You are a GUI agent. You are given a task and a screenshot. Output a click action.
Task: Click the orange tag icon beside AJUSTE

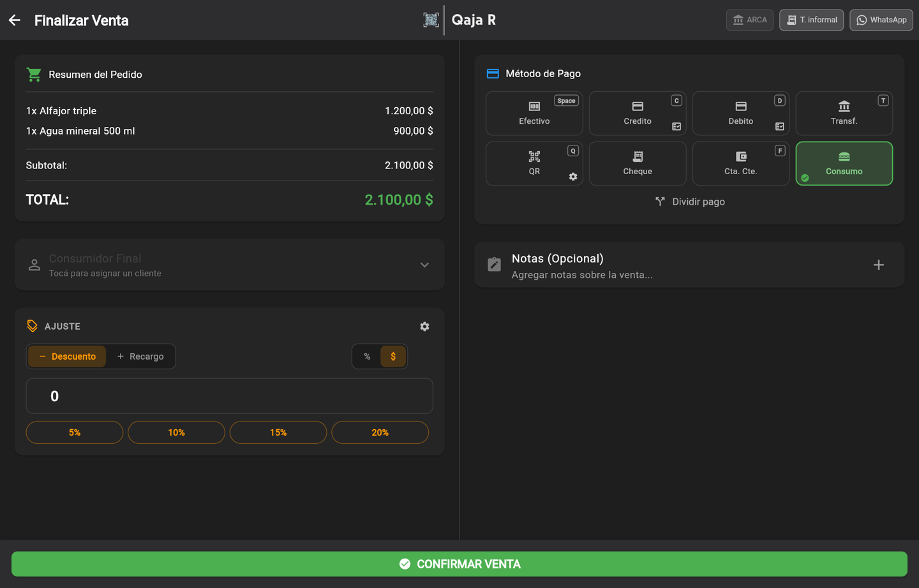[x=32, y=326]
